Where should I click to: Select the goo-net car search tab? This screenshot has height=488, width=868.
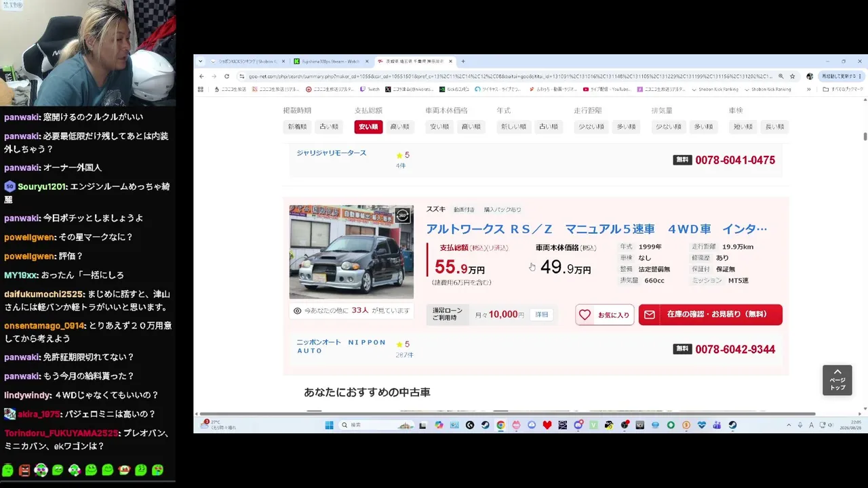click(x=414, y=61)
